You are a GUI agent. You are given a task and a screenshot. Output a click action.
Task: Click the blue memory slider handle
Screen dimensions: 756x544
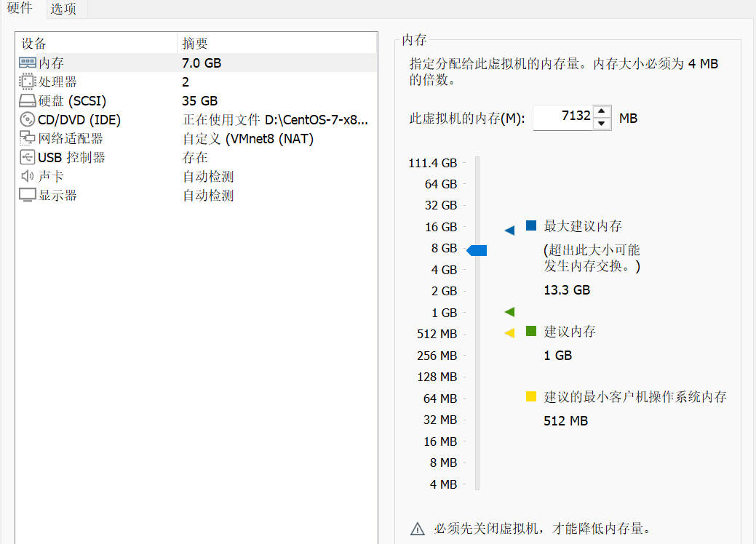pos(477,250)
